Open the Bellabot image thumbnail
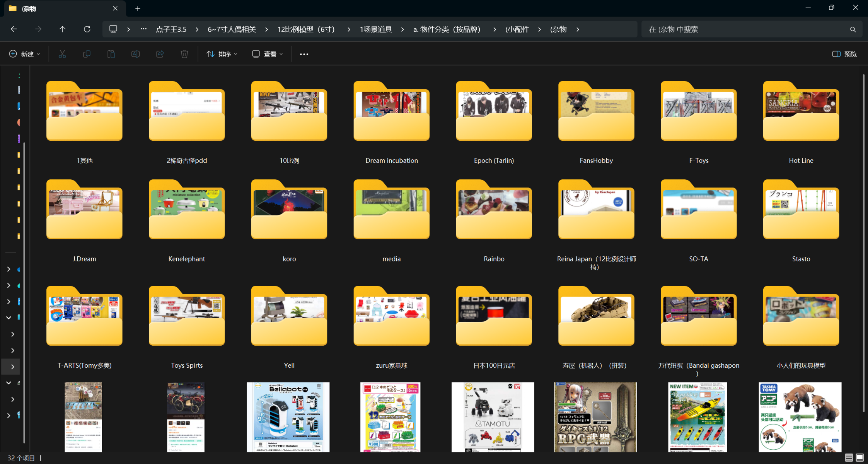The height and width of the screenshot is (464, 868). click(288, 417)
